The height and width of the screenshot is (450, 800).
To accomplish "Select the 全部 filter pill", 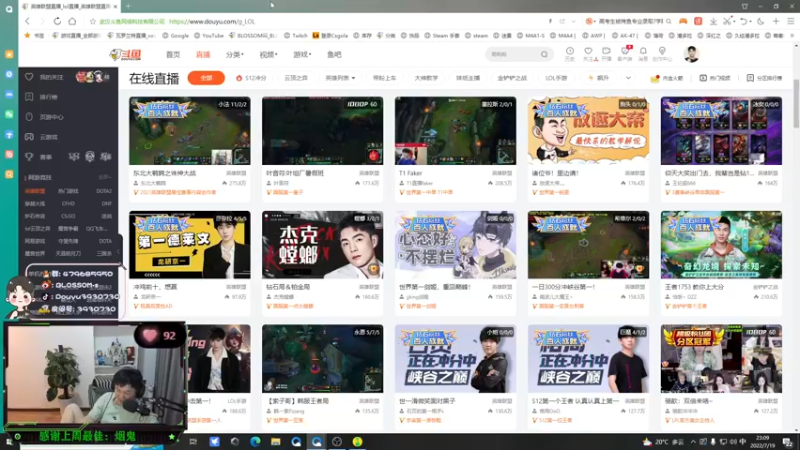I will click(x=206, y=78).
